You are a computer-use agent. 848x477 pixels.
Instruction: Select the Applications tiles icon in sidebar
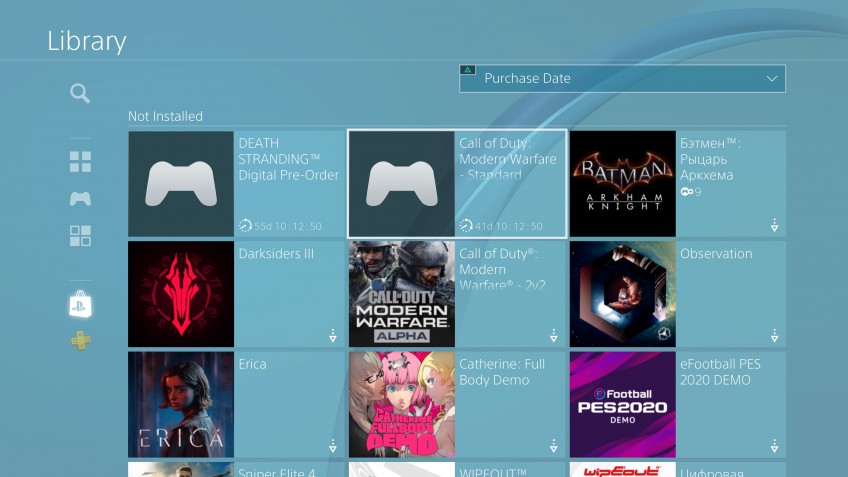[80, 236]
